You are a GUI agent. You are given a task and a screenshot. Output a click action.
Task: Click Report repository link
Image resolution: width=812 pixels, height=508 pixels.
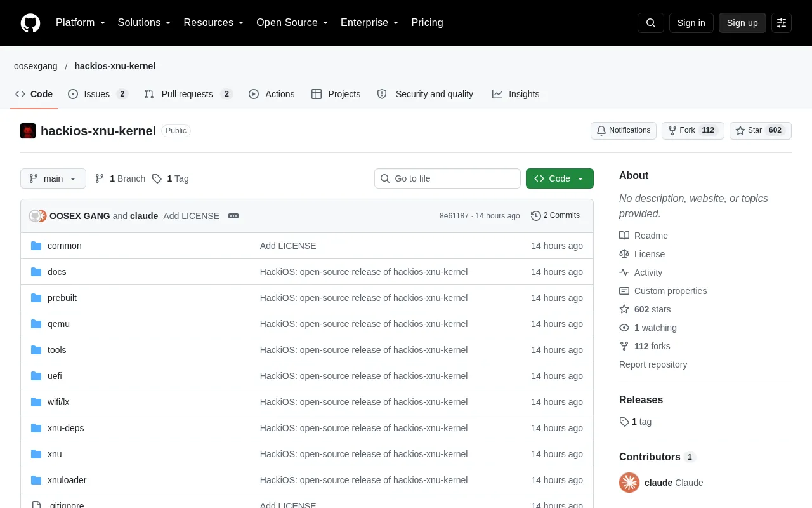[653, 364]
